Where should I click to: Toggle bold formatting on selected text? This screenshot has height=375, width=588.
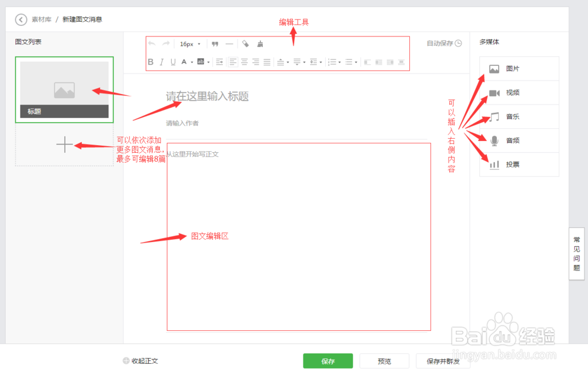[x=151, y=62]
